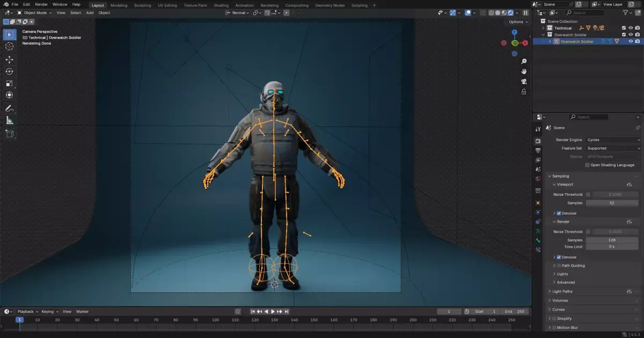The height and width of the screenshot is (338, 644).
Task: Open the viewport Add menu
Action: [90, 12]
